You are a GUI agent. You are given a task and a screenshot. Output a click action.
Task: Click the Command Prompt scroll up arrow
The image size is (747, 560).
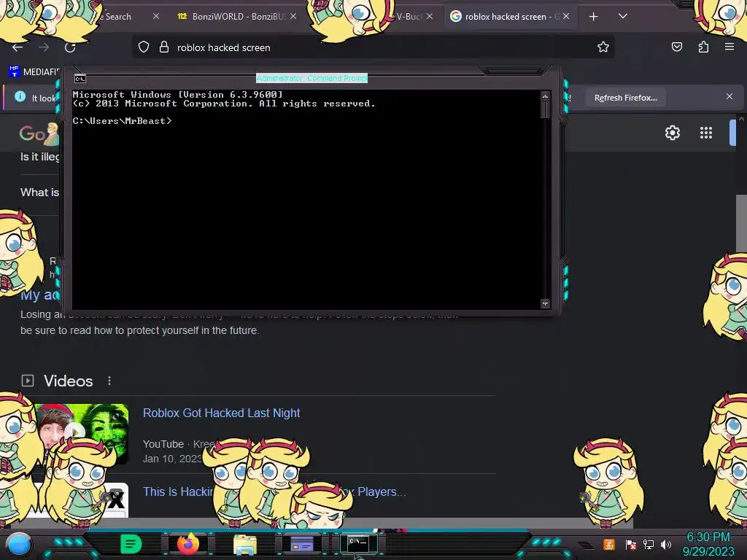tap(545, 96)
